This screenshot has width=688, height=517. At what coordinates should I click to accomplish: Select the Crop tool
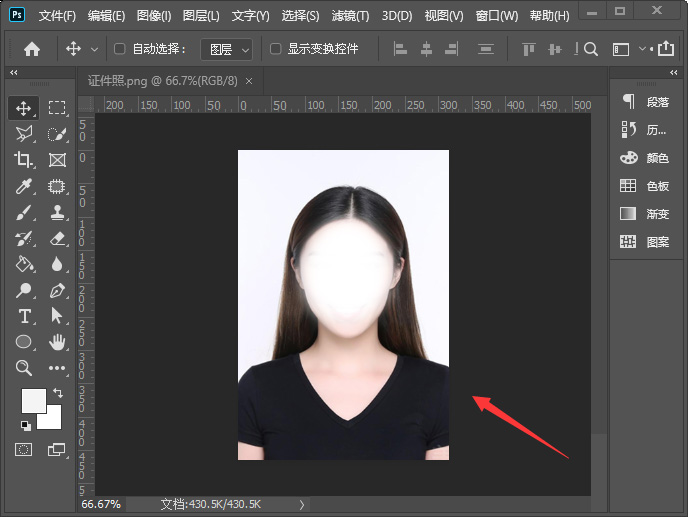(24, 160)
